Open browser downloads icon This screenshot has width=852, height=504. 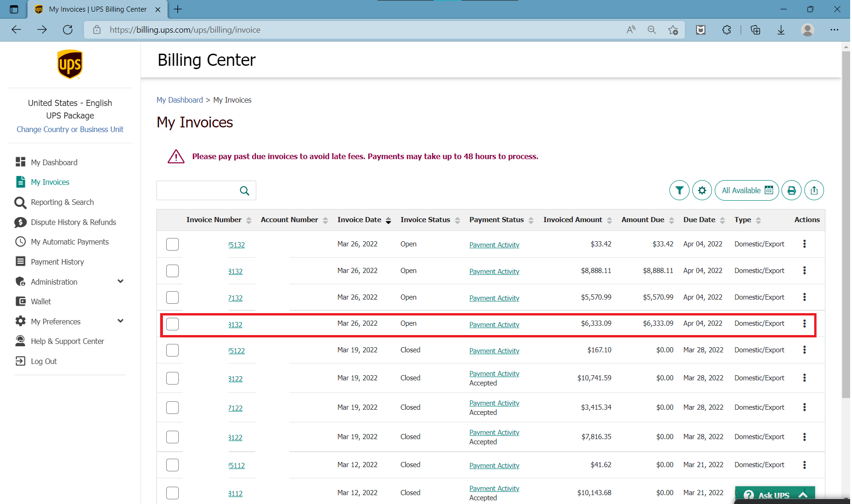[x=781, y=30]
